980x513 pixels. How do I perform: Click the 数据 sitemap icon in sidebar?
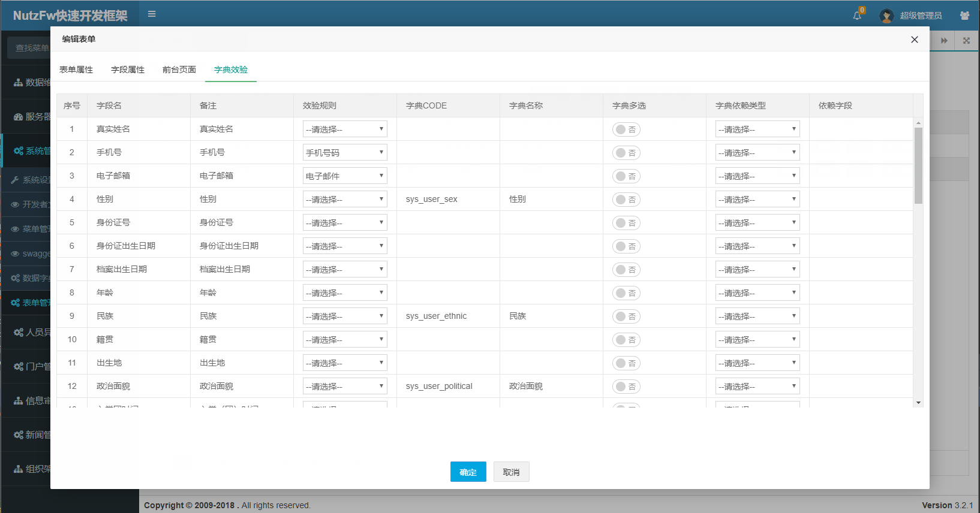coord(18,82)
